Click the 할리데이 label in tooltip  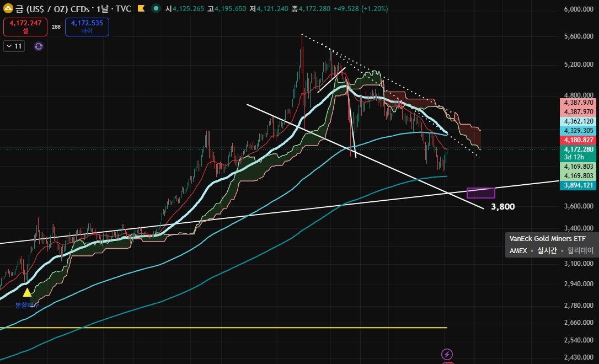580,250
